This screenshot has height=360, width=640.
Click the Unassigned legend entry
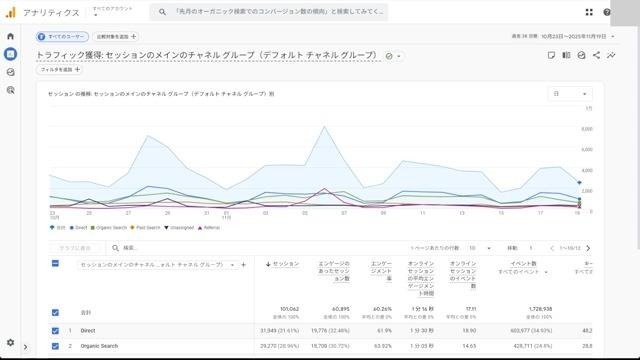[x=179, y=228]
